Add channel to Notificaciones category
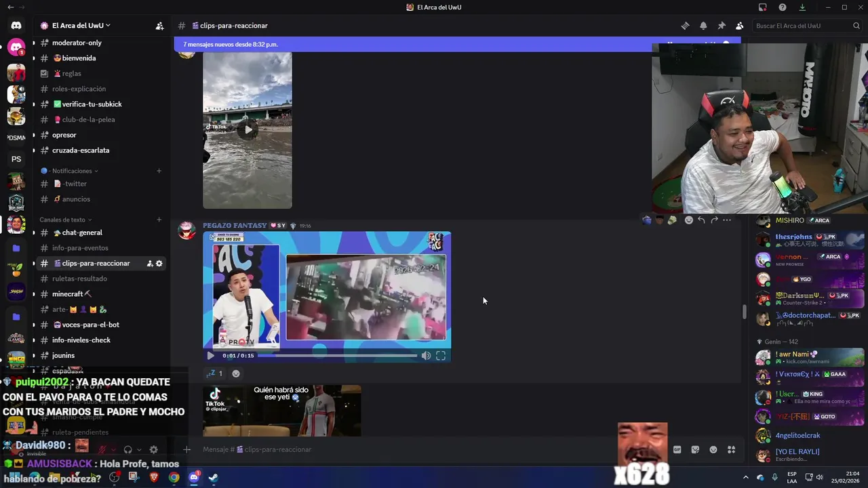Screen dimensions: 868x488 159,171
